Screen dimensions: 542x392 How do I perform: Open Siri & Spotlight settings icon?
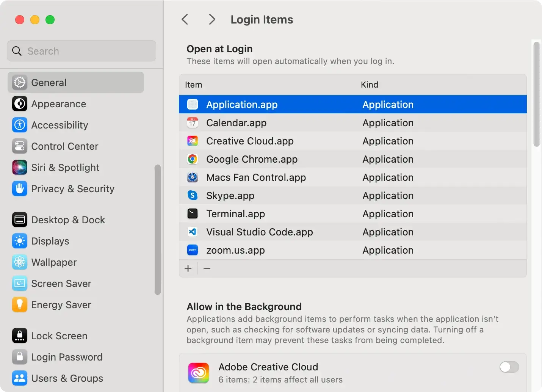19,168
